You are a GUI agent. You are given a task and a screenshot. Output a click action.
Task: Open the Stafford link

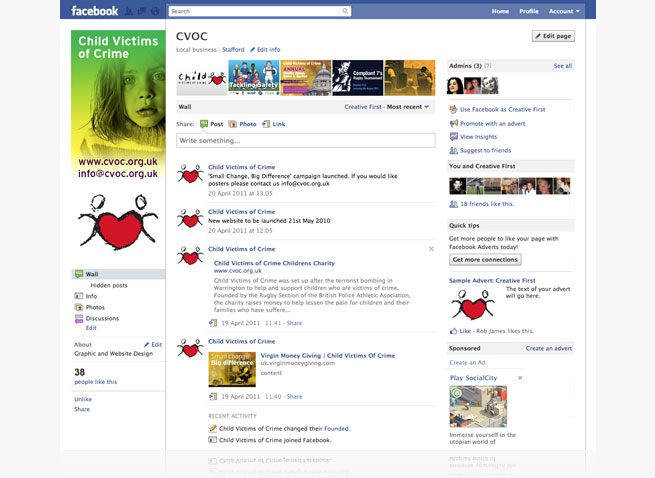pos(233,49)
